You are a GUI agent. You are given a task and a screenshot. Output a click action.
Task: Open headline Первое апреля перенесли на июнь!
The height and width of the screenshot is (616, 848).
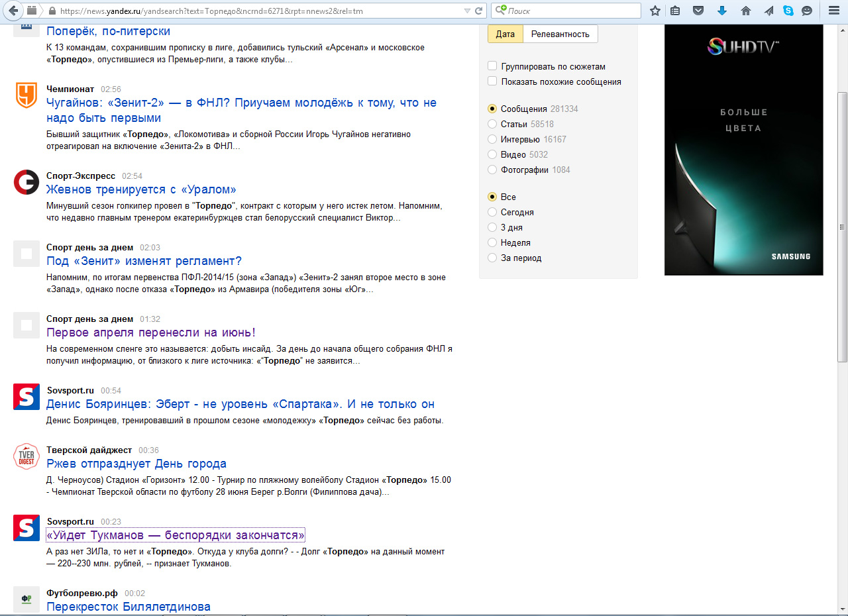[x=151, y=333]
